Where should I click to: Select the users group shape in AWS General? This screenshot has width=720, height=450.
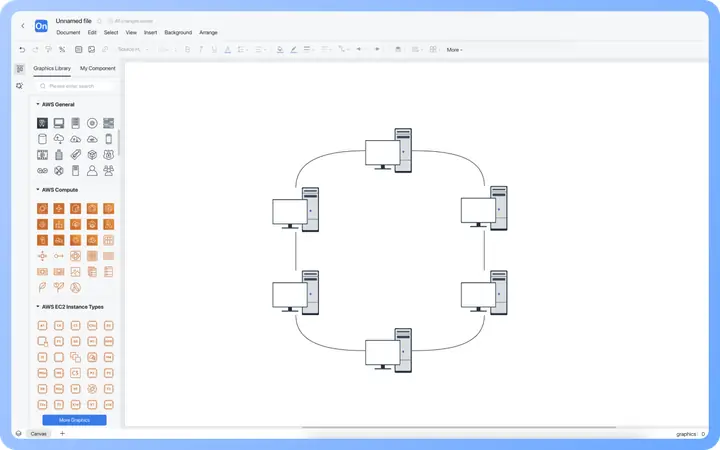pos(108,171)
